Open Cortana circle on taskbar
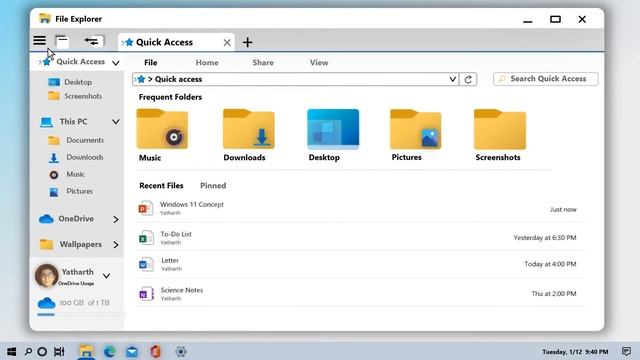 pos(42,351)
